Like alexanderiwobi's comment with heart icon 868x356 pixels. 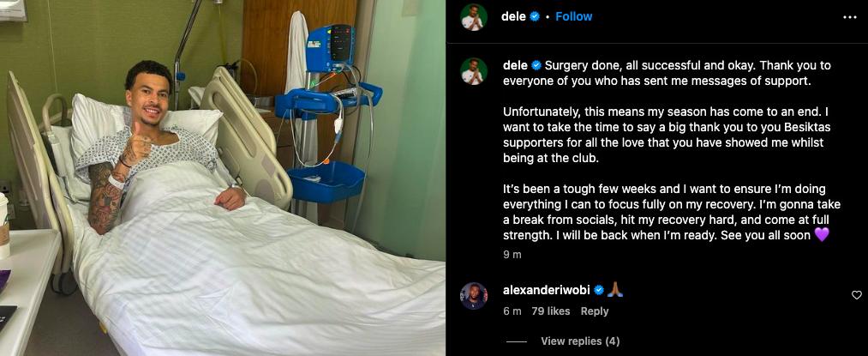pos(856,295)
